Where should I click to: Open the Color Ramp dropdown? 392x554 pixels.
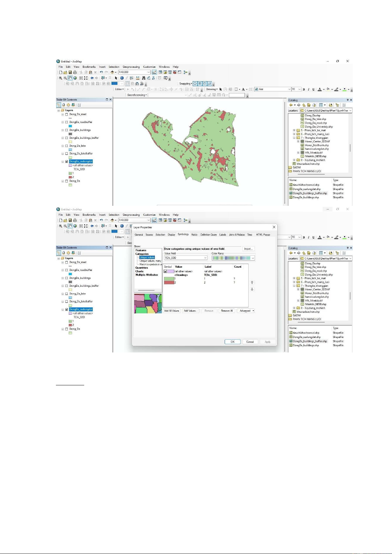pyautogui.click(x=233, y=258)
